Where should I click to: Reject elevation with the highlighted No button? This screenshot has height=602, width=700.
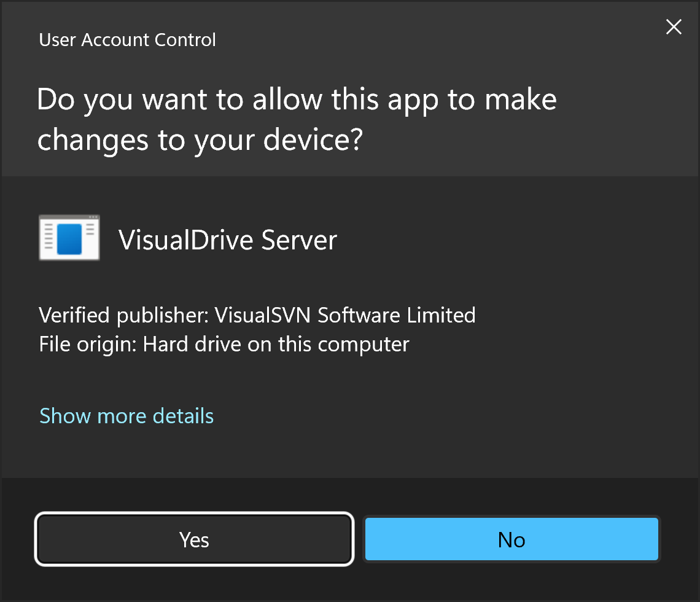tap(511, 539)
